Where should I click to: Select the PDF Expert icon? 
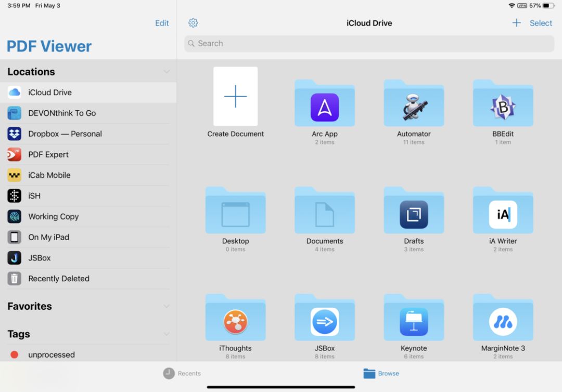(x=15, y=154)
